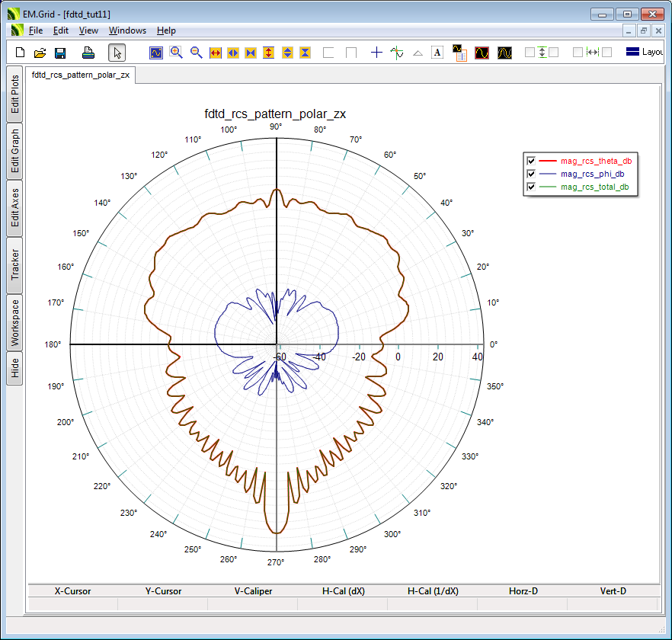Select the arrow pointer tool

(x=117, y=53)
